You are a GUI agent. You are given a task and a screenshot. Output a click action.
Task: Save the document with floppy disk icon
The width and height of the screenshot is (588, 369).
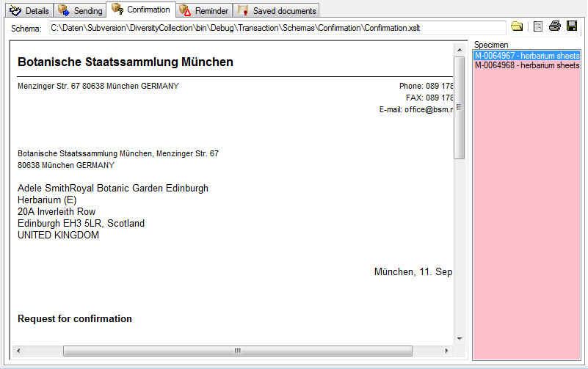pos(572,26)
